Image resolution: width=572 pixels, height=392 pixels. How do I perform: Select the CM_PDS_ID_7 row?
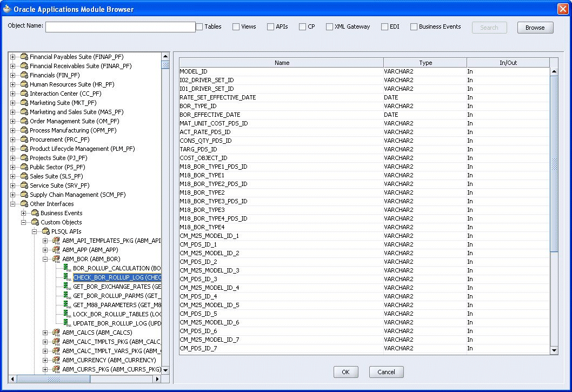point(364,348)
